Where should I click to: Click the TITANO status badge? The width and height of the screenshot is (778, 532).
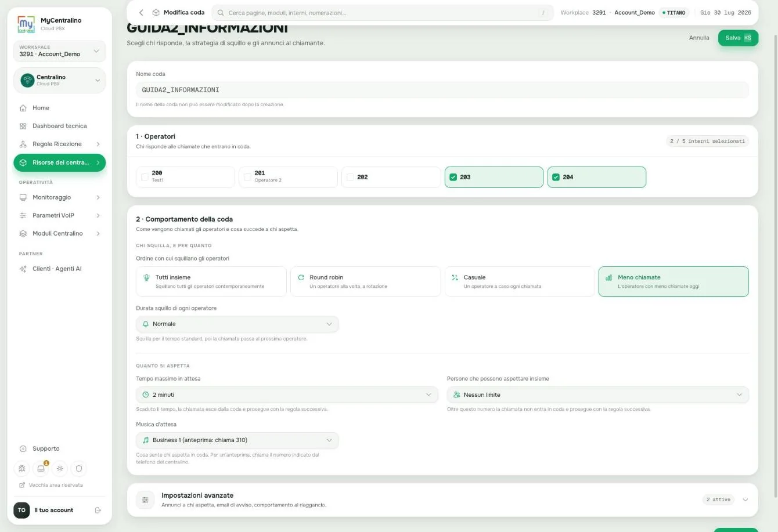point(673,12)
